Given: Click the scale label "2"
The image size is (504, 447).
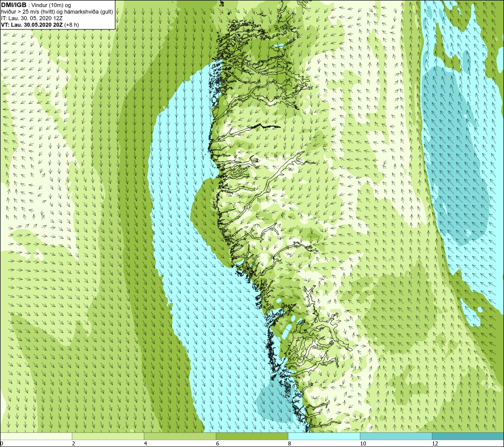Looking at the screenshot, I should 74,443.
